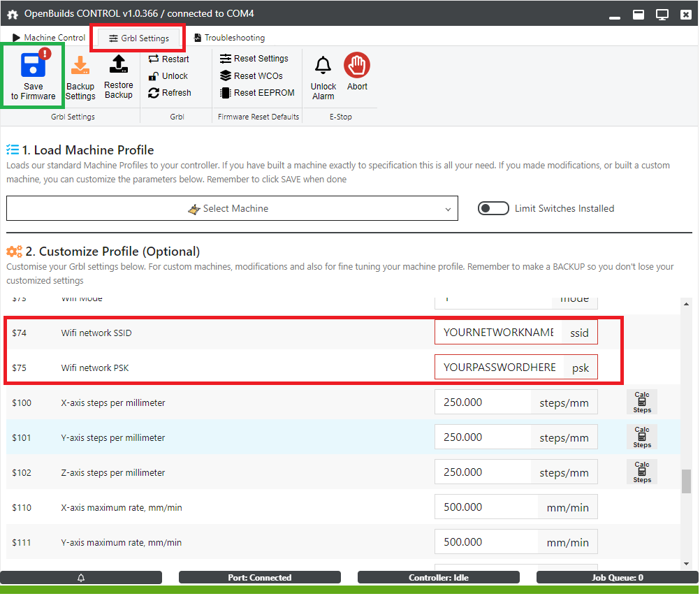Click Save to Firmware icon
This screenshot has width=700, height=596.
click(33, 66)
